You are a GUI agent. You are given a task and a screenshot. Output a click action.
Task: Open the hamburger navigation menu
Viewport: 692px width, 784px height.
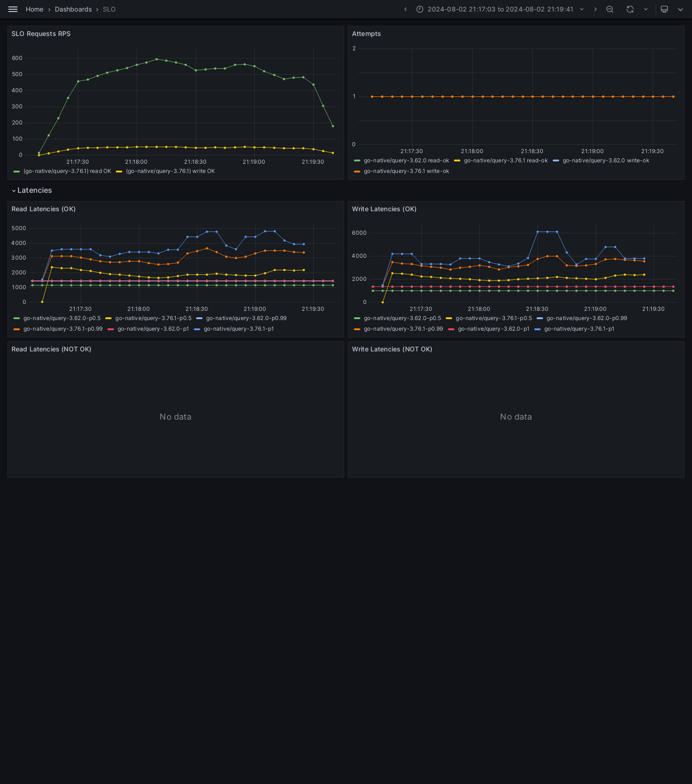click(x=13, y=9)
